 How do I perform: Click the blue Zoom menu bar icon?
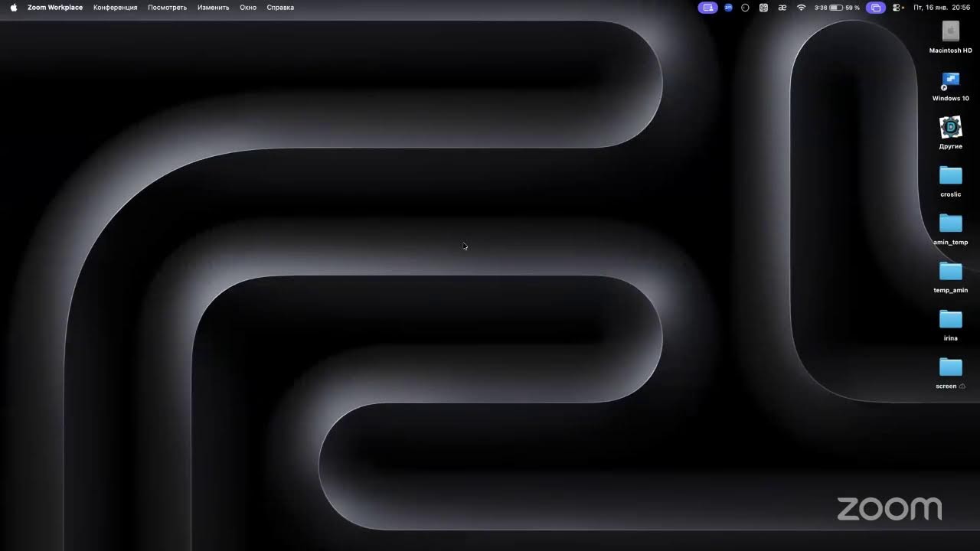tap(728, 8)
